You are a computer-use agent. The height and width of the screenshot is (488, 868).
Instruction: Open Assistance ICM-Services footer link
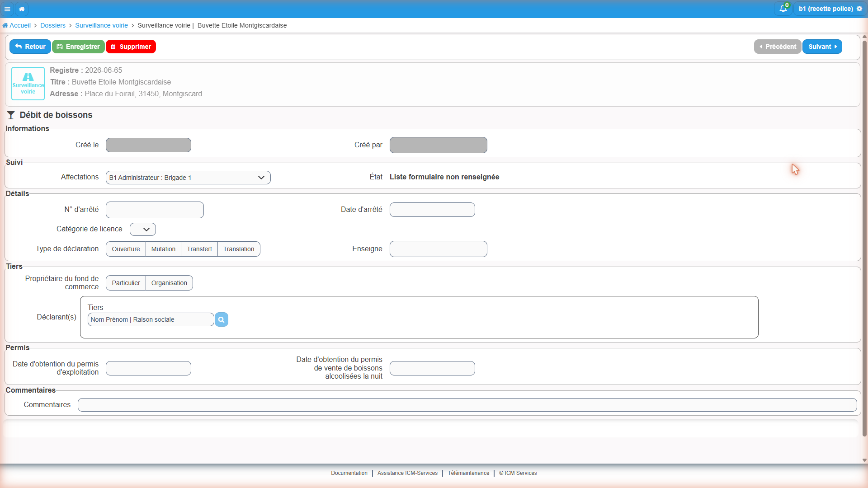click(407, 473)
